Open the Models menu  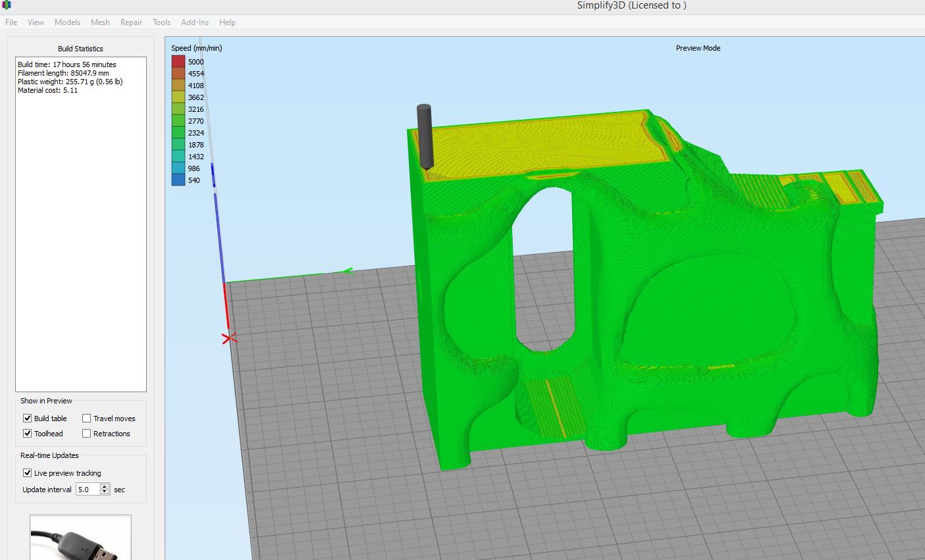(67, 22)
